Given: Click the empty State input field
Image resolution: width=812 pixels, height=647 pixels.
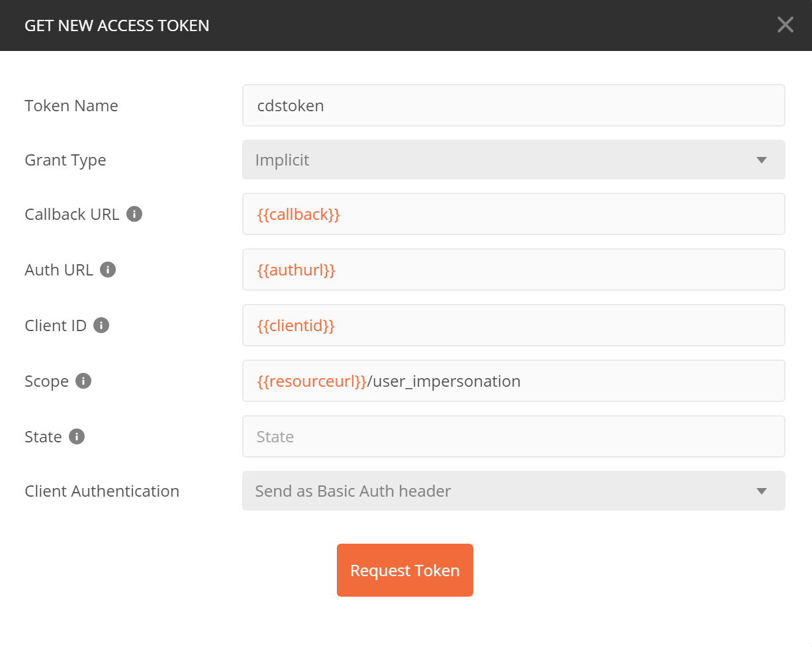Looking at the screenshot, I should [x=514, y=436].
